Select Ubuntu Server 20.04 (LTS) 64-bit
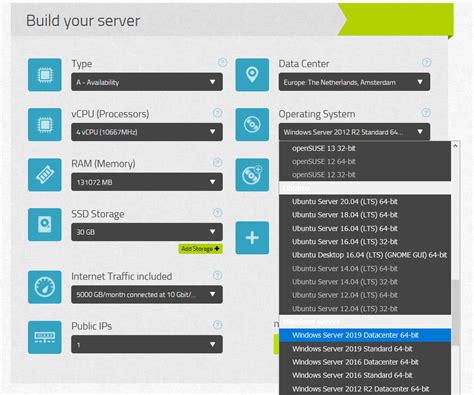 (x=365, y=202)
